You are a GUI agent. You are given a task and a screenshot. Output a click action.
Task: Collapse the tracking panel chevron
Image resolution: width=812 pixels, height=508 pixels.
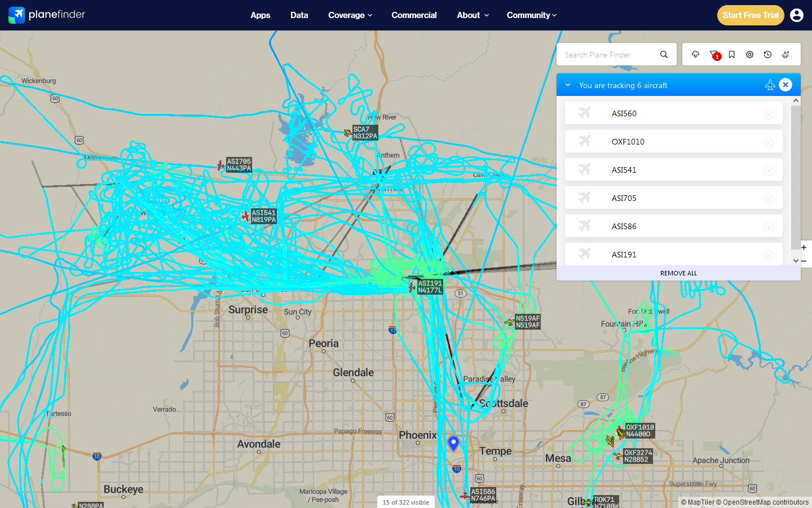point(568,85)
